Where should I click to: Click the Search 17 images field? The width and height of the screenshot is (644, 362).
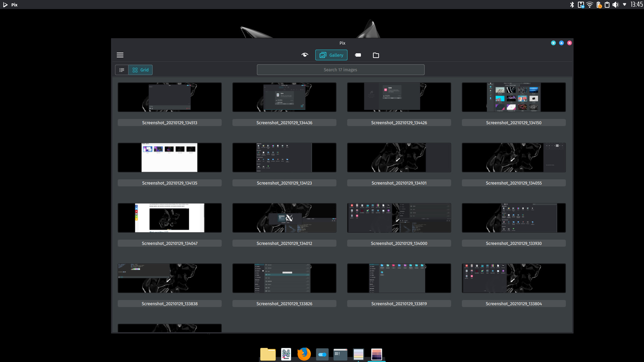(x=340, y=70)
